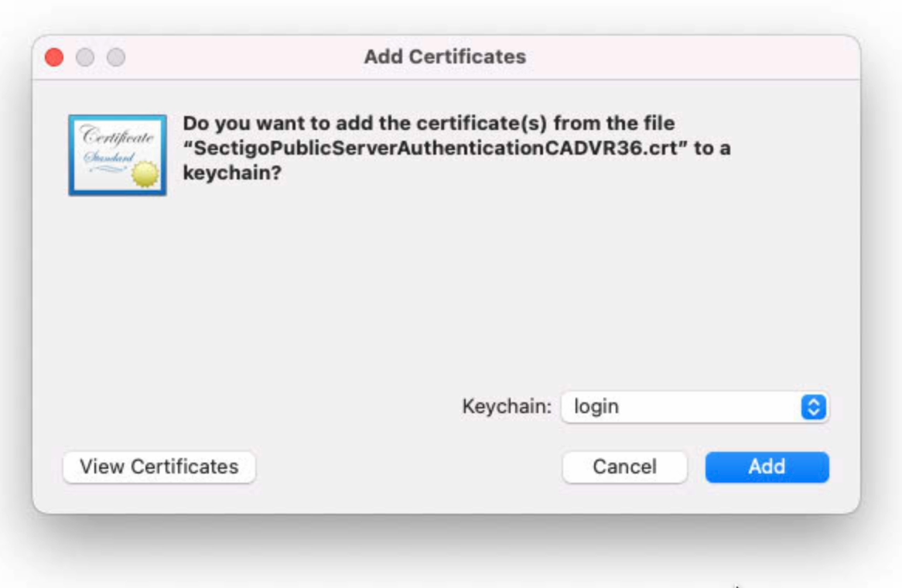
Task: Select the "login" keychain value text
Action: point(596,407)
